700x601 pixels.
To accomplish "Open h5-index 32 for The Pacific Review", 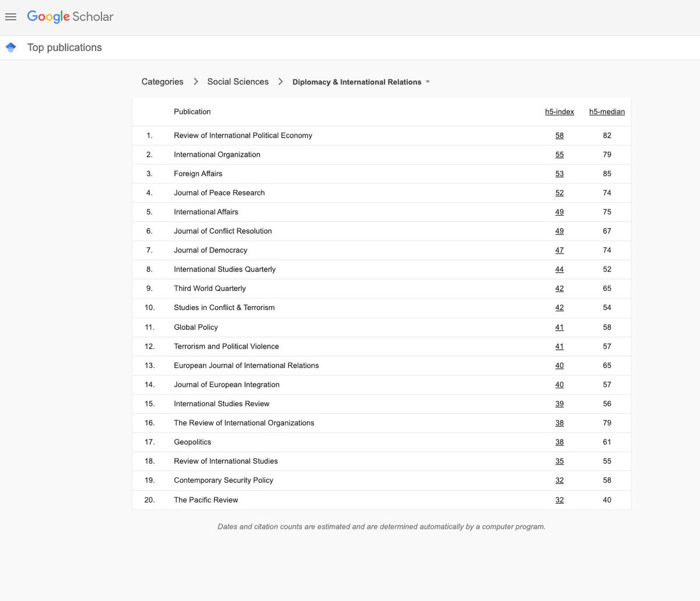I will pyautogui.click(x=559, y=500).
